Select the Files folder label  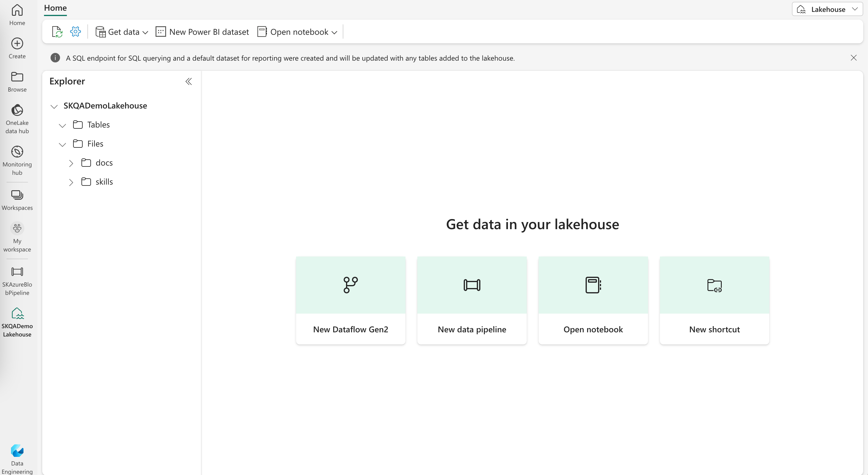pyautogui.click(x=95, y=144)
